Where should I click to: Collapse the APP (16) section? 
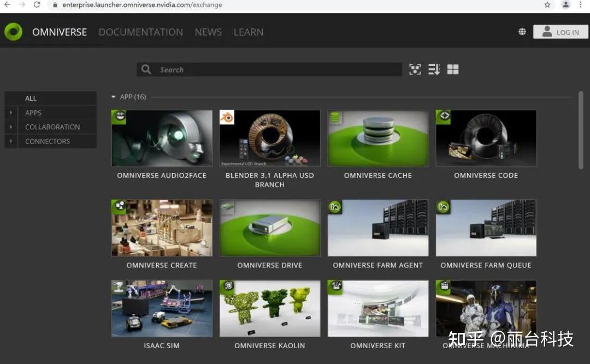pyautogui.click(x=114, y=97)
